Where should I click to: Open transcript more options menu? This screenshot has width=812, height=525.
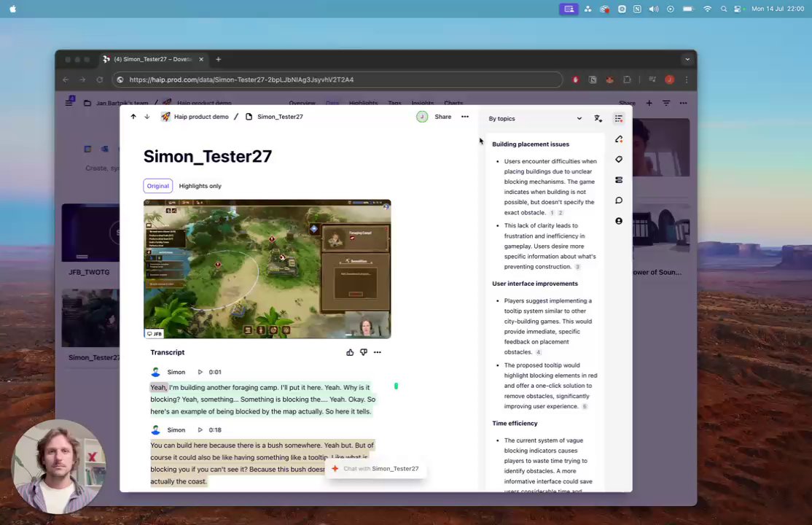[378, 352]
